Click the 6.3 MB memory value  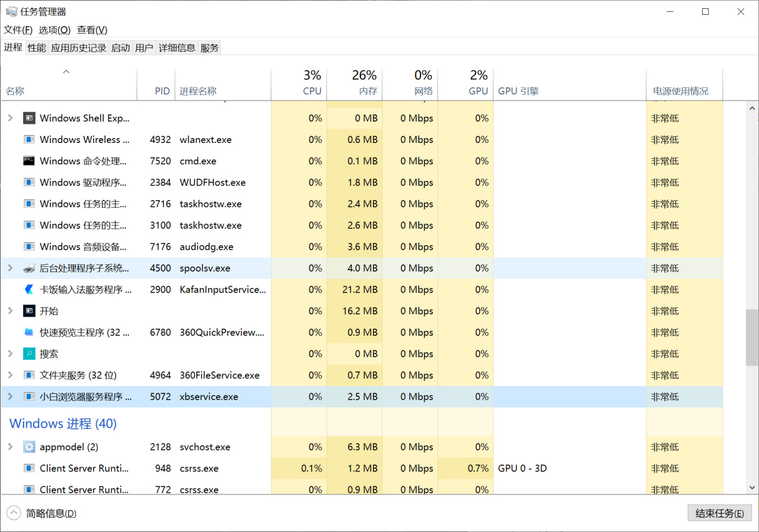362,447
